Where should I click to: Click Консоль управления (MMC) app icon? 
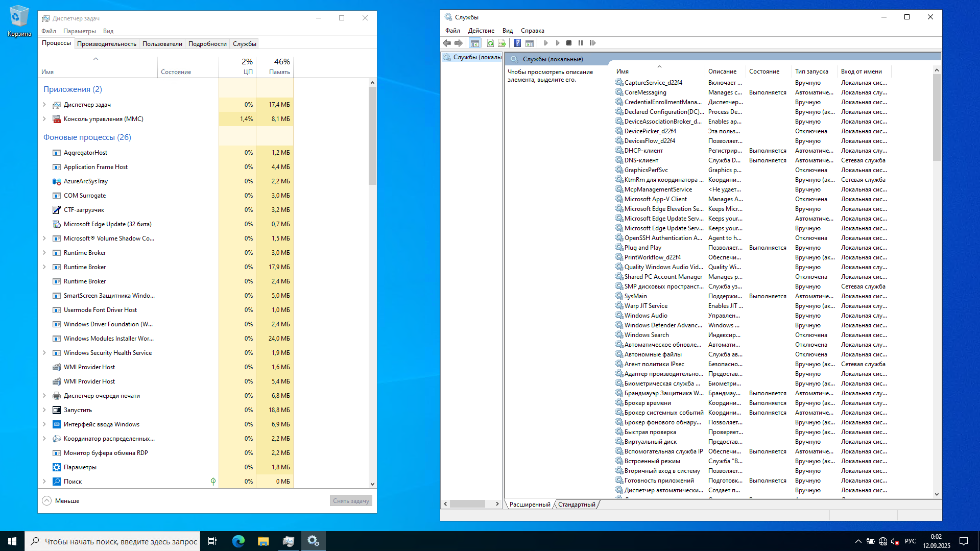click(x=57, y=119)
